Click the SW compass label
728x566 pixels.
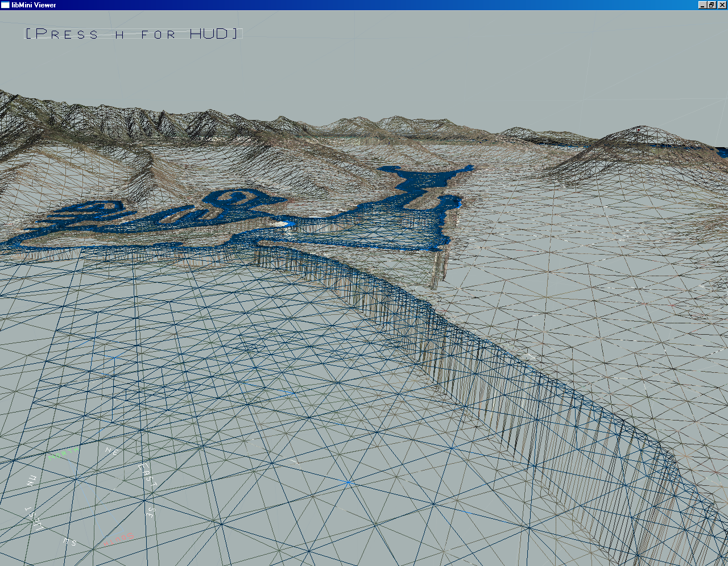pos(69,542)
